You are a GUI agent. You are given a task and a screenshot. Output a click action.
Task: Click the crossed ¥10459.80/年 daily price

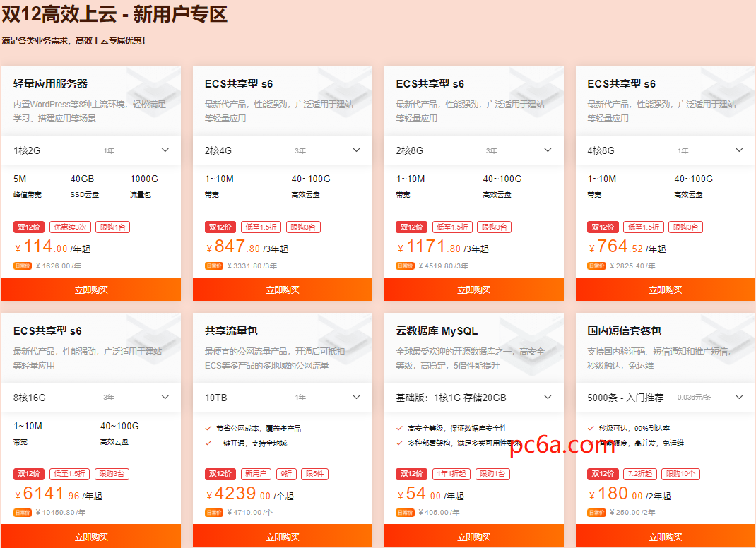click(61, 513)
